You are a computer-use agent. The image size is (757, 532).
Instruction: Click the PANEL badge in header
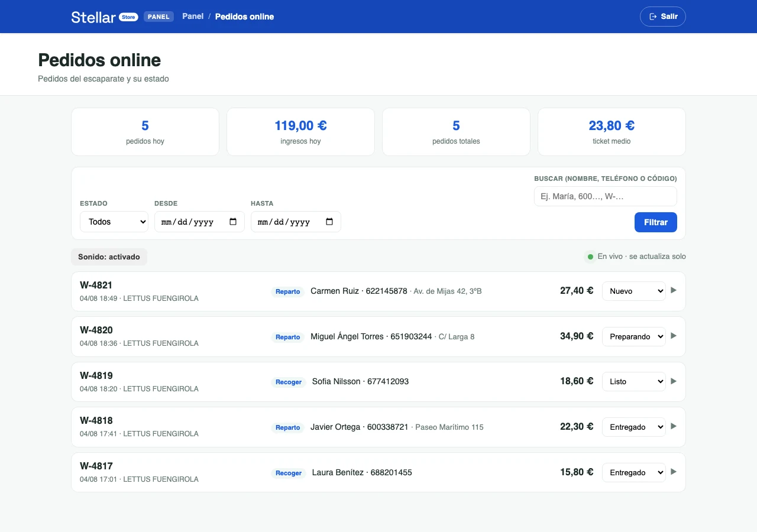(158, 17)
